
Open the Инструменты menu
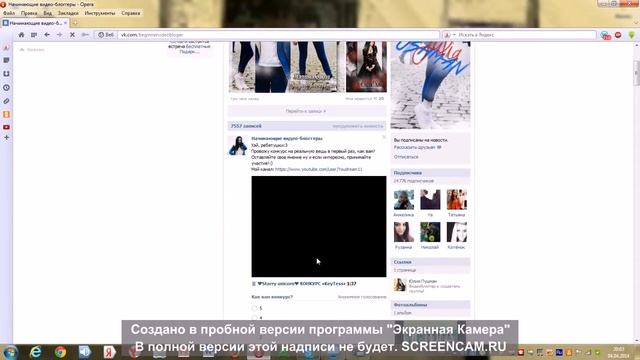point(100,13)
